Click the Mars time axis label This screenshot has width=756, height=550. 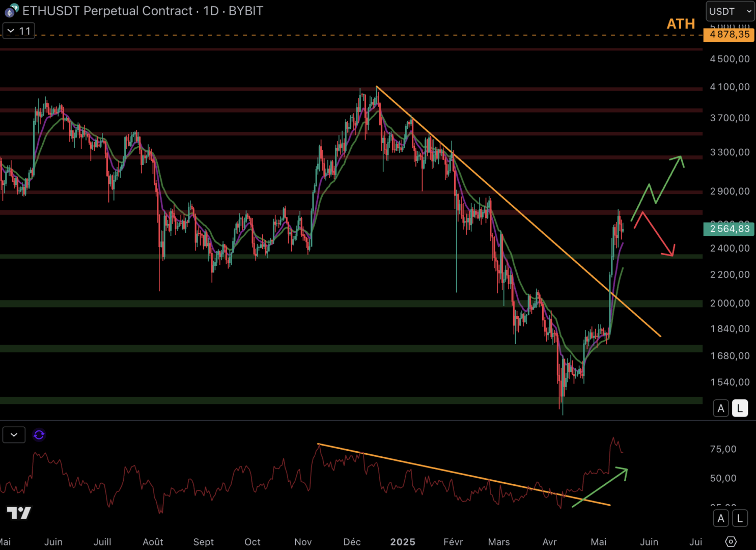[x=499, y=542]
